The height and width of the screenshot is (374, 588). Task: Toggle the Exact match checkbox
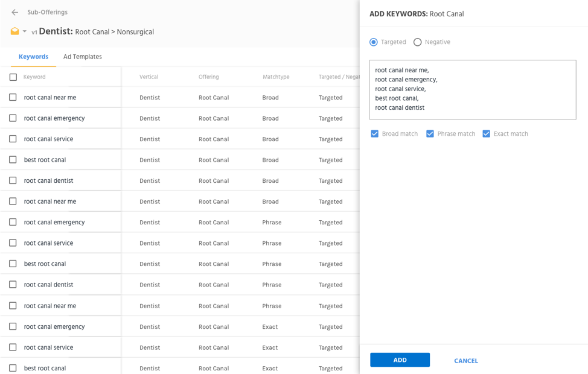point(486,134)
